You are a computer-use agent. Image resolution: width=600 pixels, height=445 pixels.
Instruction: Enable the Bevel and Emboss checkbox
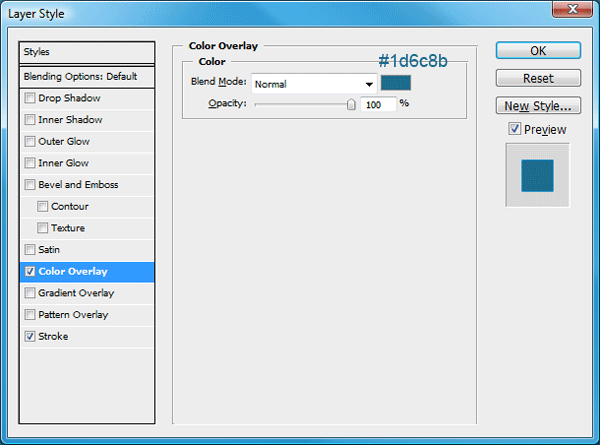29,185
